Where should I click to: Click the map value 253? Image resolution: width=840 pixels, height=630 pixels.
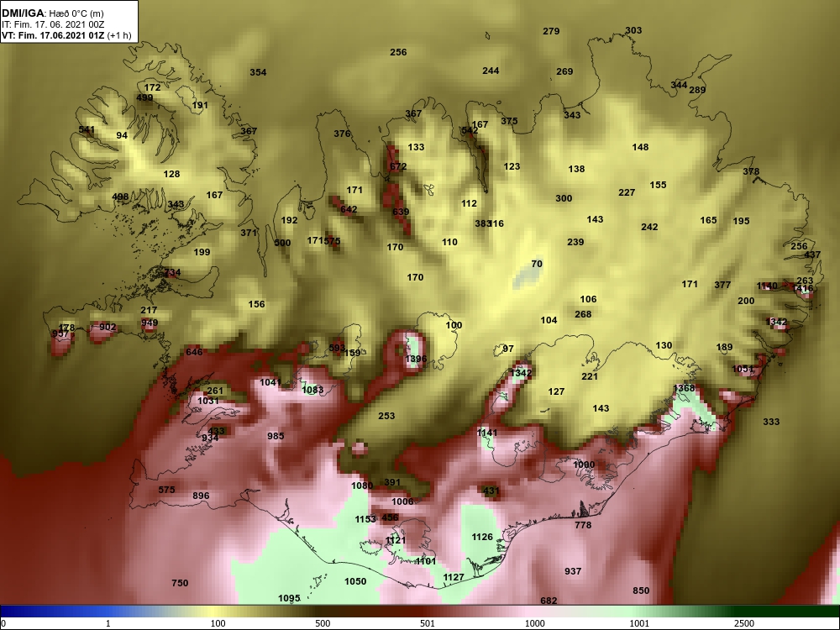(386, 417)
